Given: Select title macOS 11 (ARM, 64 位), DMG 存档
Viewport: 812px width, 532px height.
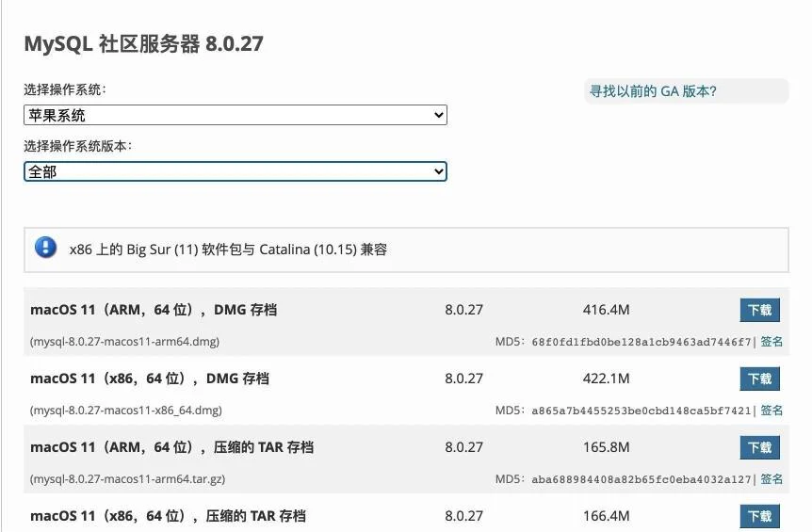Looking at the screenshot, I should (154, 310).
